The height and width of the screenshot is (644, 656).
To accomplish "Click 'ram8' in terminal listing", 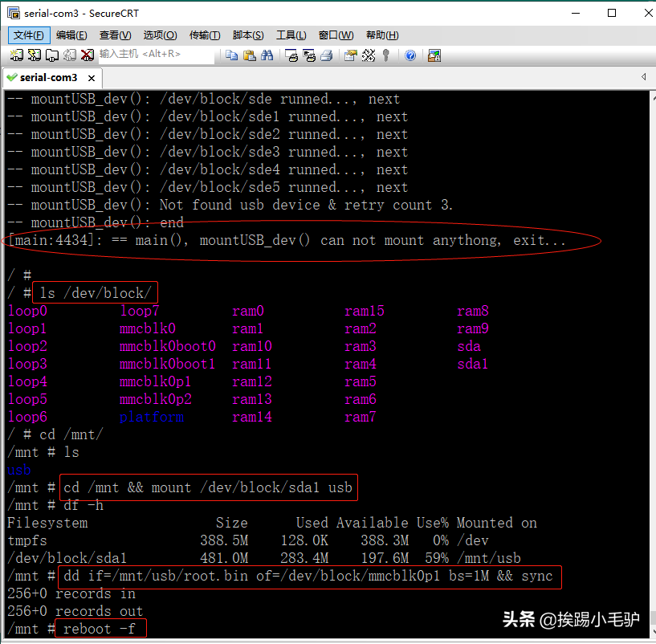I will point(473,311).
